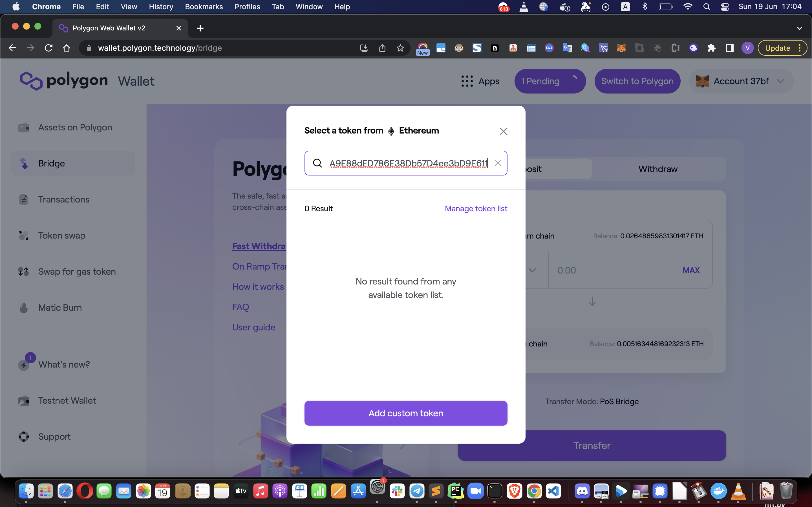The height and width of the screenshot is (507, 812).
Task: Switch to the Withdraw tab
Action: click(x=657, y=169)
